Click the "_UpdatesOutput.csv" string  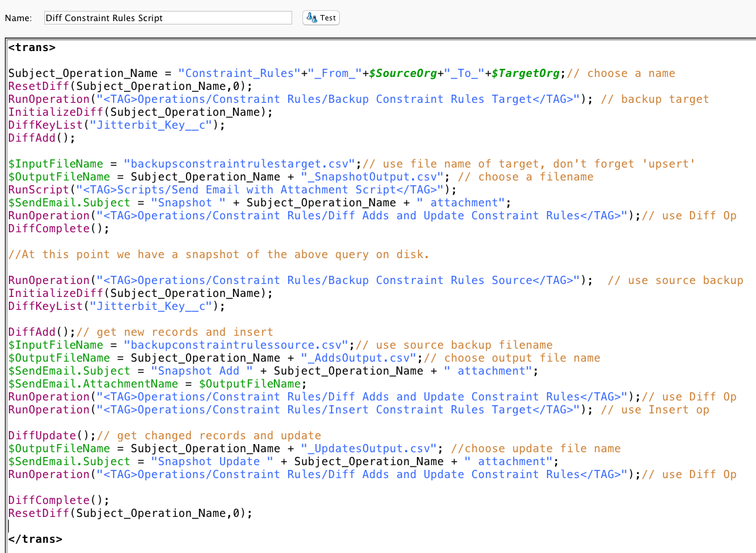coord(372,449)
